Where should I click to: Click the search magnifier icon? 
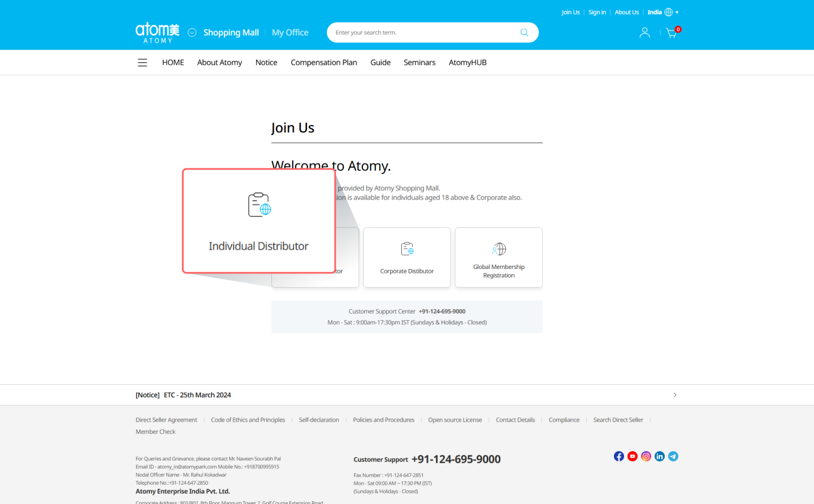524,32
